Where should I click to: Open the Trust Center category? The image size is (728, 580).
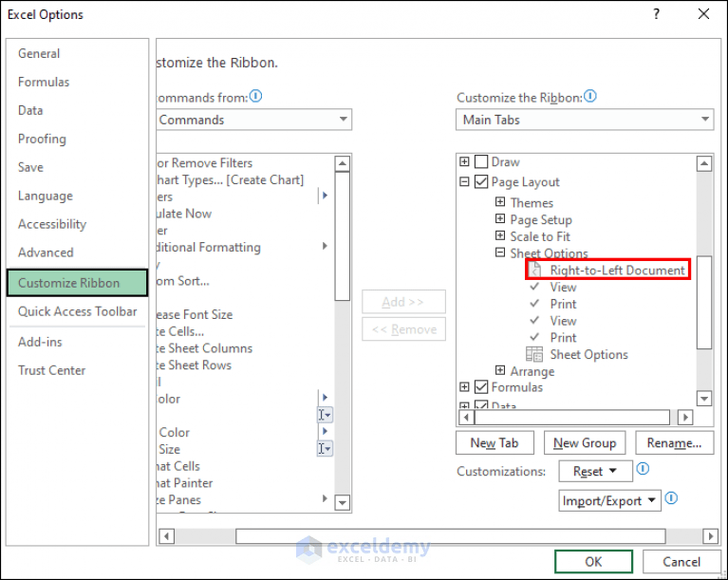(51, 370)
